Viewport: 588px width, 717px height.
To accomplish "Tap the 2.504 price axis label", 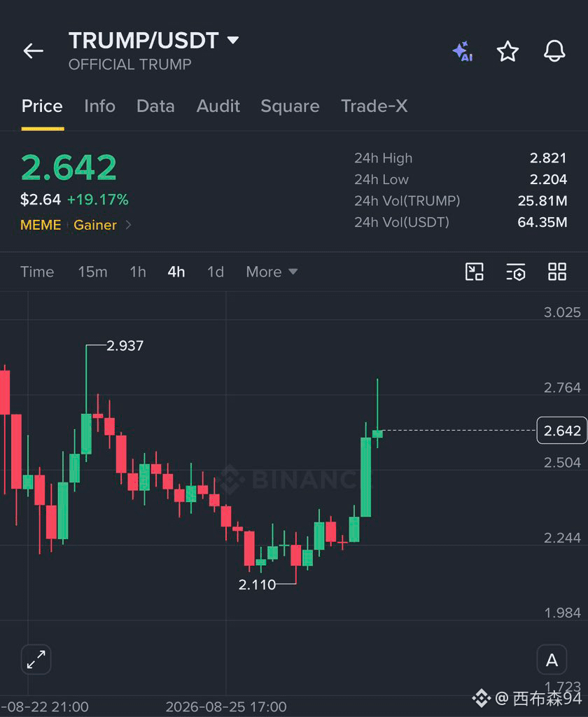I will coord(562,463).
